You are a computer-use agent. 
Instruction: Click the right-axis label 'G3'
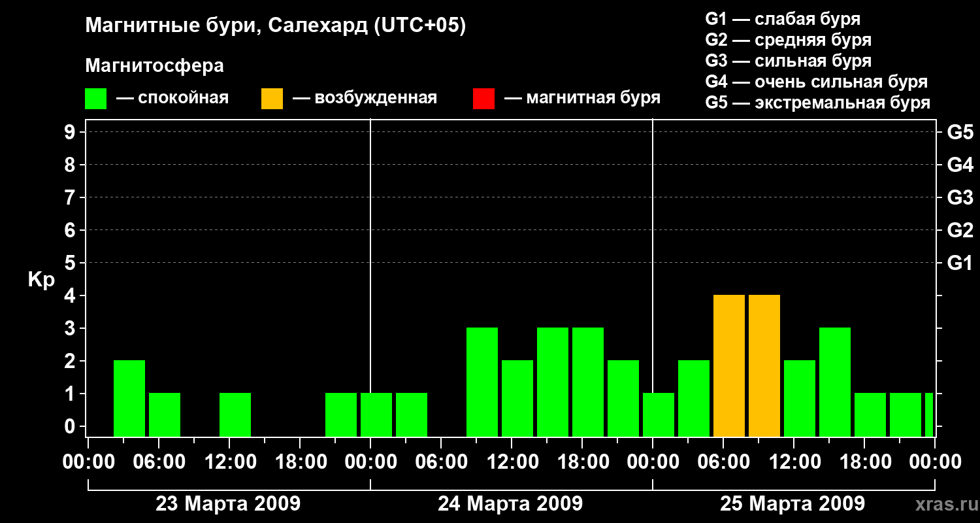pyautogui.click(x=960, y=197)
